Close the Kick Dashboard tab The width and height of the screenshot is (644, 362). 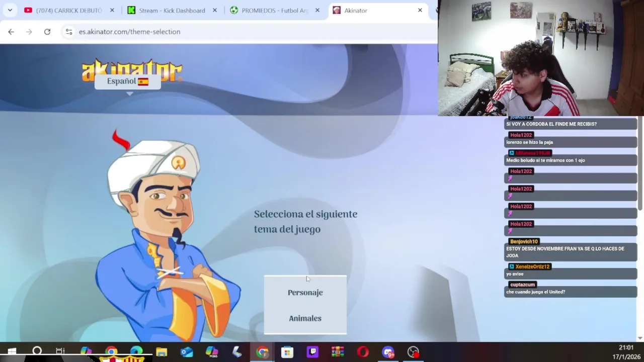pyautogui.click(x=215, y=10)
